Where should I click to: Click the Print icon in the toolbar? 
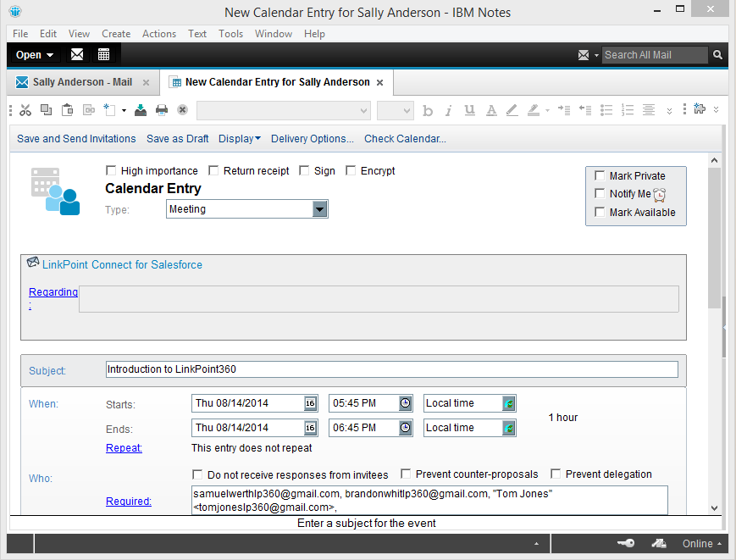tap(162, 110)
